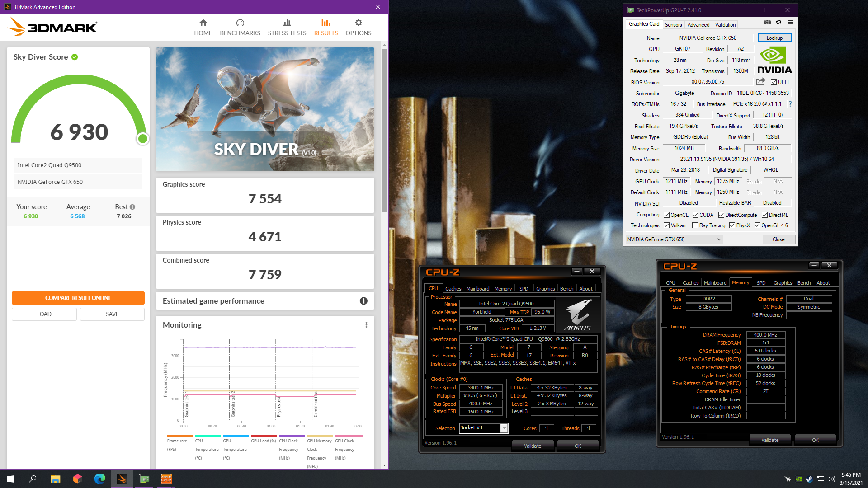Open the Bench tab in right CPU-Z window
This screenshot has width=868, height=488.
click(804, 283)
